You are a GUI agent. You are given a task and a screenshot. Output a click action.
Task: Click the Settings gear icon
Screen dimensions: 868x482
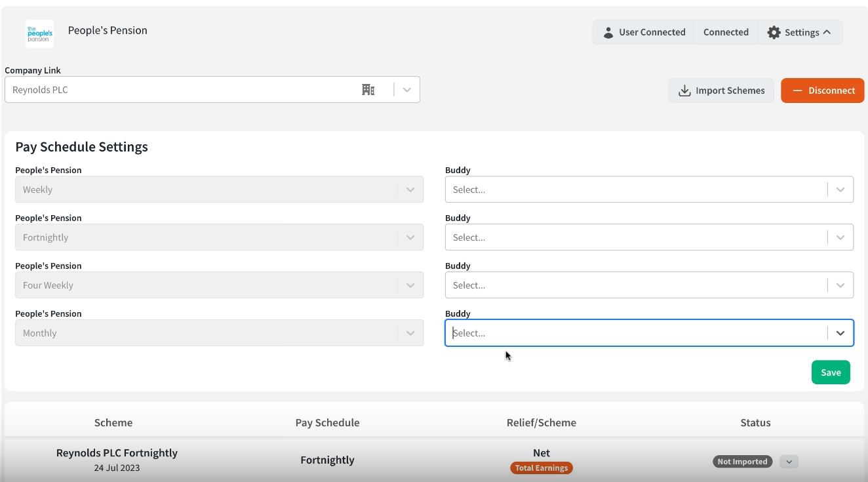pyautogui.click(x=774, y=32)
